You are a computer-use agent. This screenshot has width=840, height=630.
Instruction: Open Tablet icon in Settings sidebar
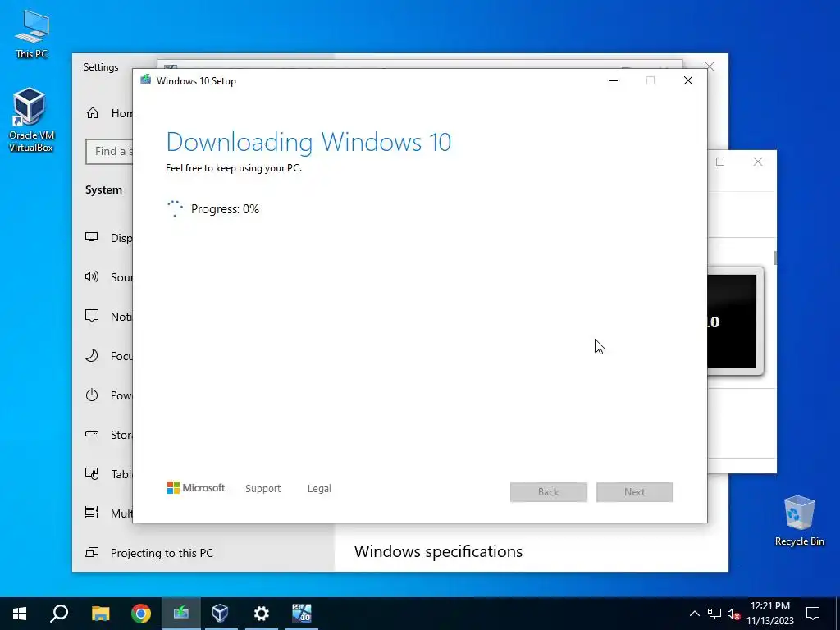click(92, 473)
